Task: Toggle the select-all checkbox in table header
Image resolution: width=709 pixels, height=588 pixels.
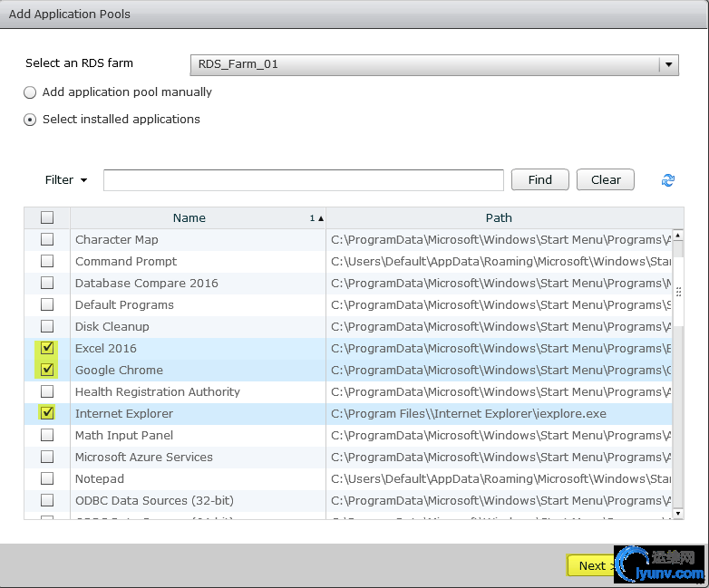Action: [47, 217]
